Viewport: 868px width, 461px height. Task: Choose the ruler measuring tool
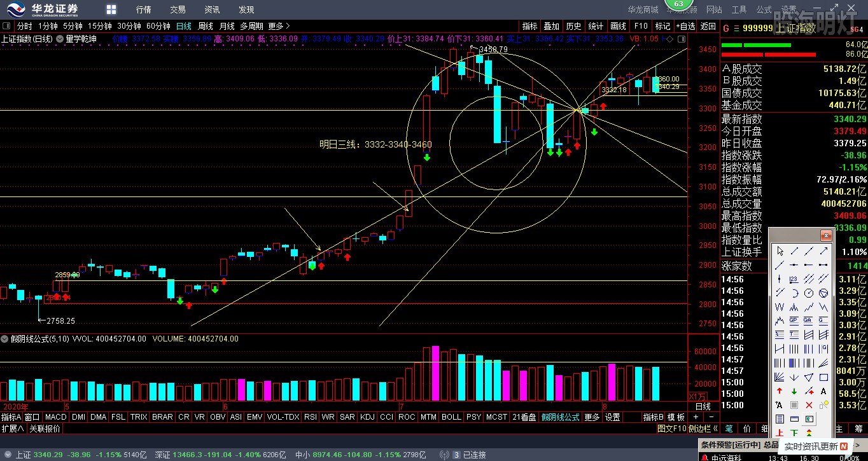pos(794,419)
